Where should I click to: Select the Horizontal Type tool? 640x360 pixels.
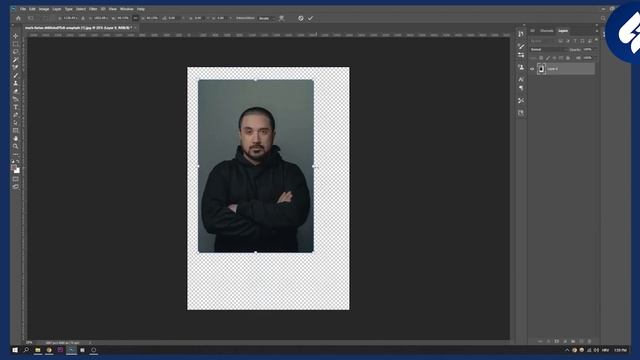(x=16, y=107)
